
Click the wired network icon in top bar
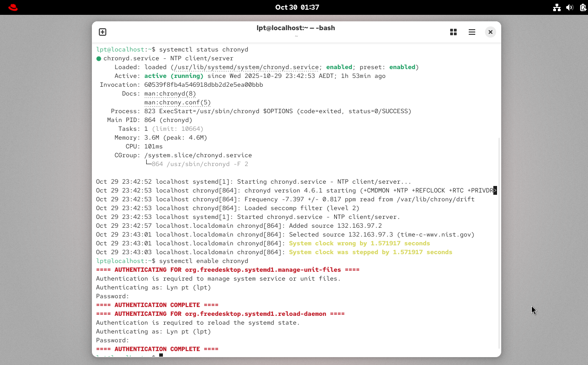tap(556, 7)
